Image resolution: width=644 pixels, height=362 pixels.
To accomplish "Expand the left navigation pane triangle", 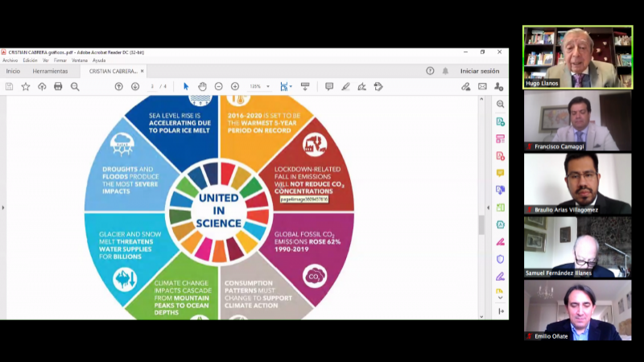I will click(3, 208).
